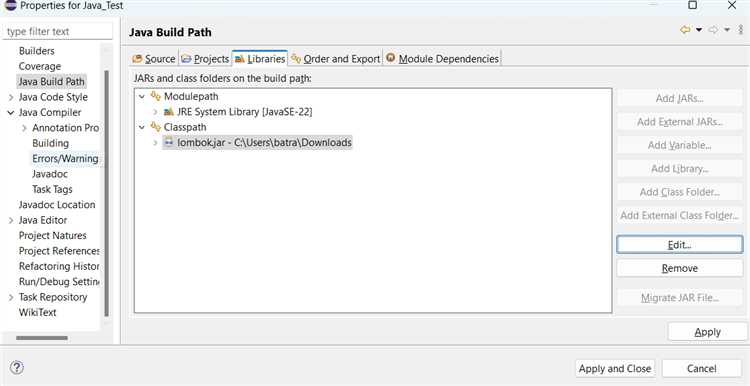Click the Remove button

[679, 268]
